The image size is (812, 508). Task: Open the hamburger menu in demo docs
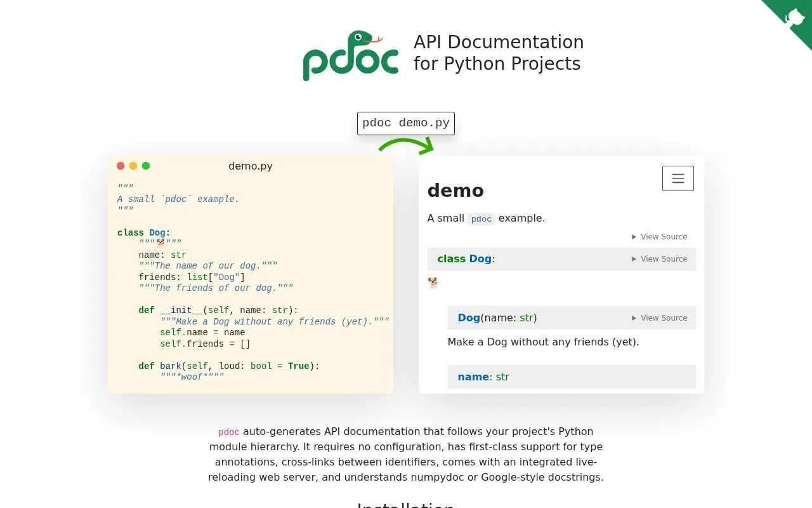click(x=678, y=178)
